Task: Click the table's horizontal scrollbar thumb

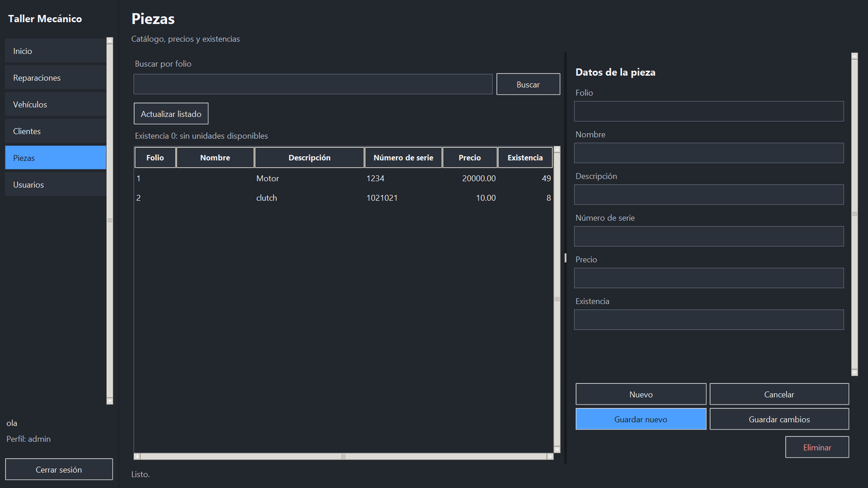Action: tap(343, 456)
